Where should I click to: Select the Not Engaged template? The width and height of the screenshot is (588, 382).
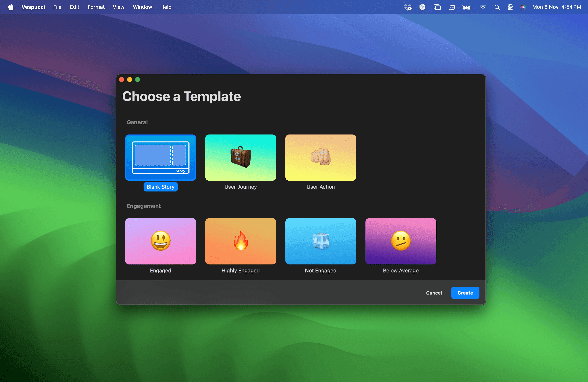coord(320,241)
